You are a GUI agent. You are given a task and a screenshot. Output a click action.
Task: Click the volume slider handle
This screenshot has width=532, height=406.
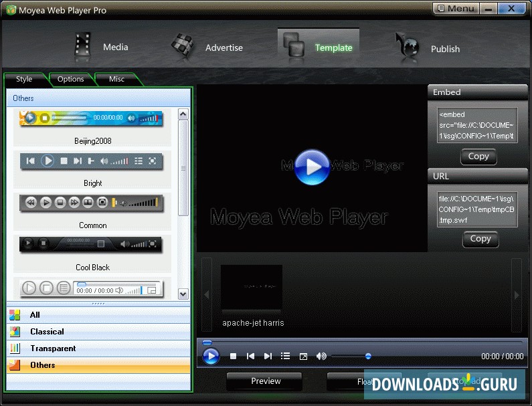click(368, 356)
